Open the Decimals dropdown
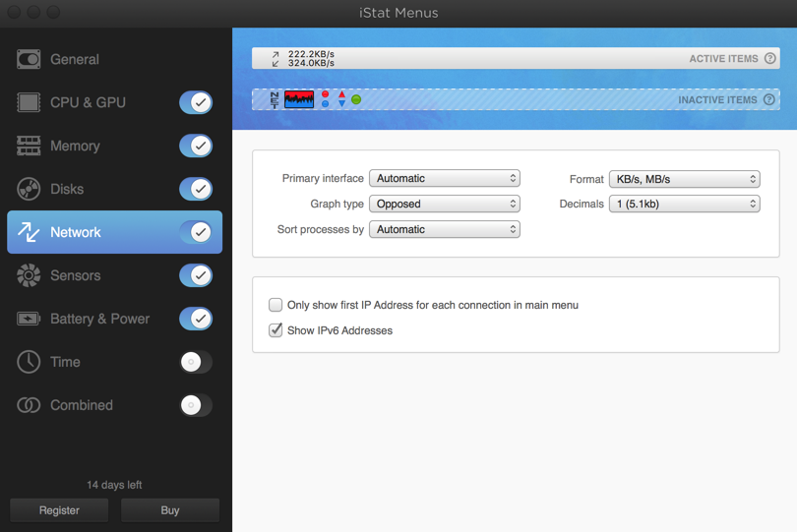The height and width of the screenshot is (532, 797). 684,204
